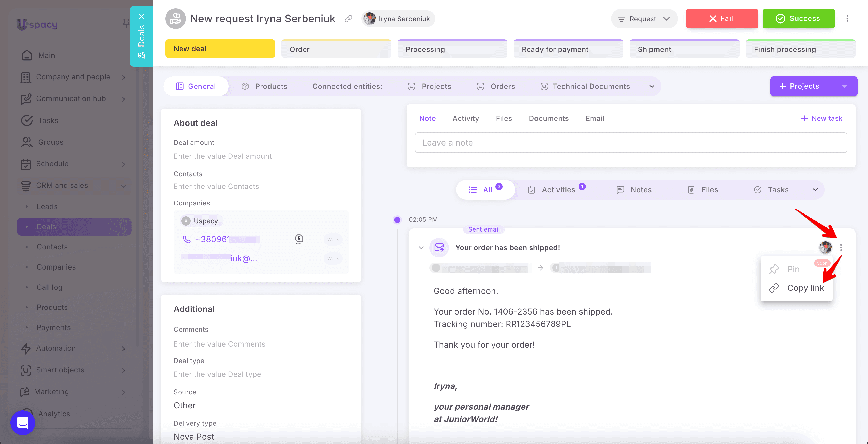Click New task link

coord(822,118)
